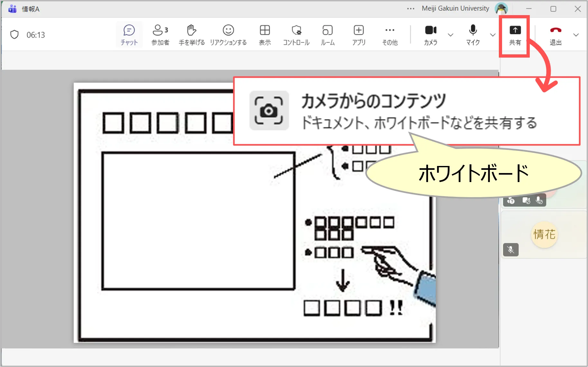Open the コントロール menu
Viewport: 588px width, 367px height.
click(x=296, y=35)
